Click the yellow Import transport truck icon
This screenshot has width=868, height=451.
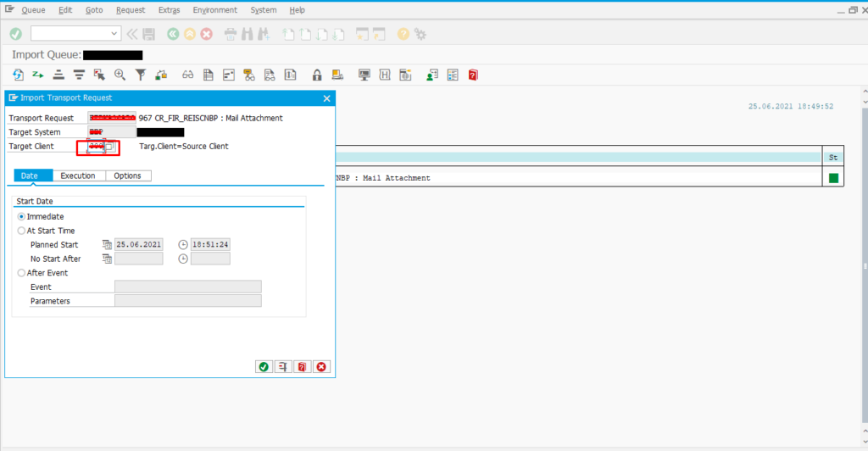click(337, 75)
